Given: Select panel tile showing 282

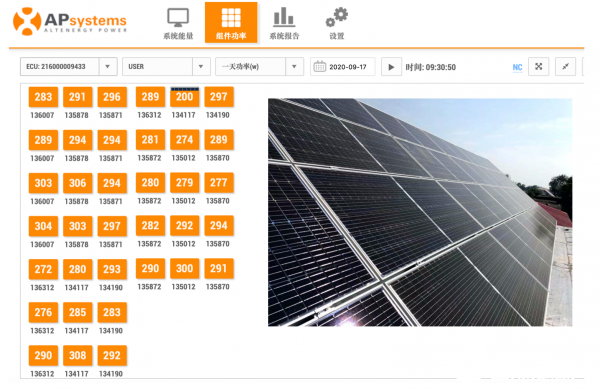Looking at the screenshot, I should [x=150, y=225].
